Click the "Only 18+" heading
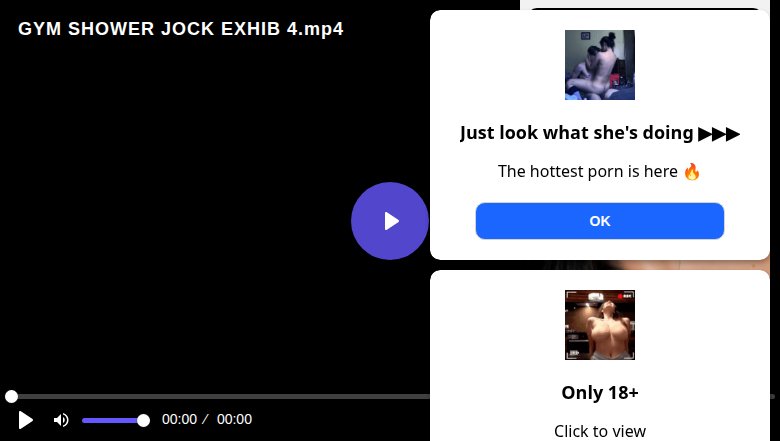This screenshot has height=441, width=780. [x=599, y=392]
